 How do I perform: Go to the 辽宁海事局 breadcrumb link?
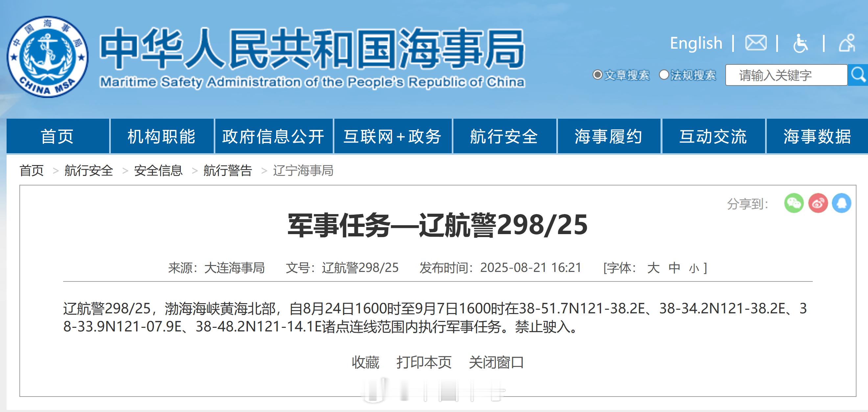pos(303,170)
